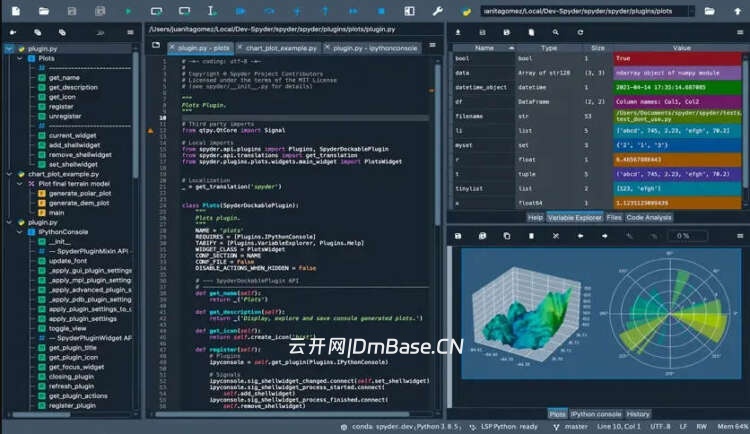750x434 pixels.
Task: Collapse Plot final terrain model section
Action: pyautogui.click(x=20, y=184)
